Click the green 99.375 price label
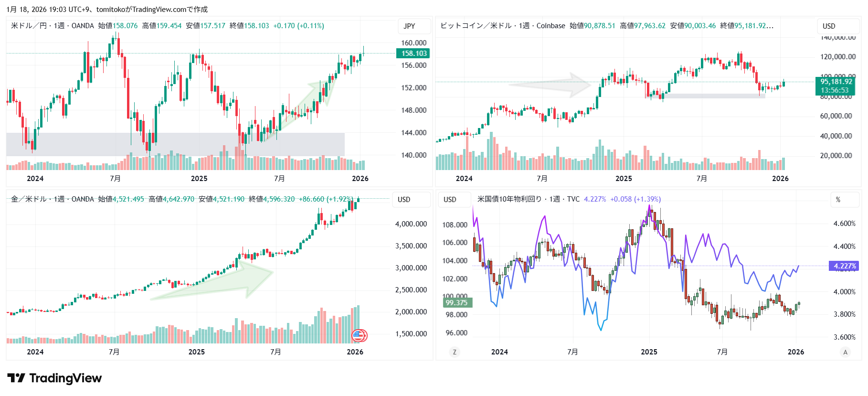This screenshot has height=396, width=868. click(x=457, y=302)
